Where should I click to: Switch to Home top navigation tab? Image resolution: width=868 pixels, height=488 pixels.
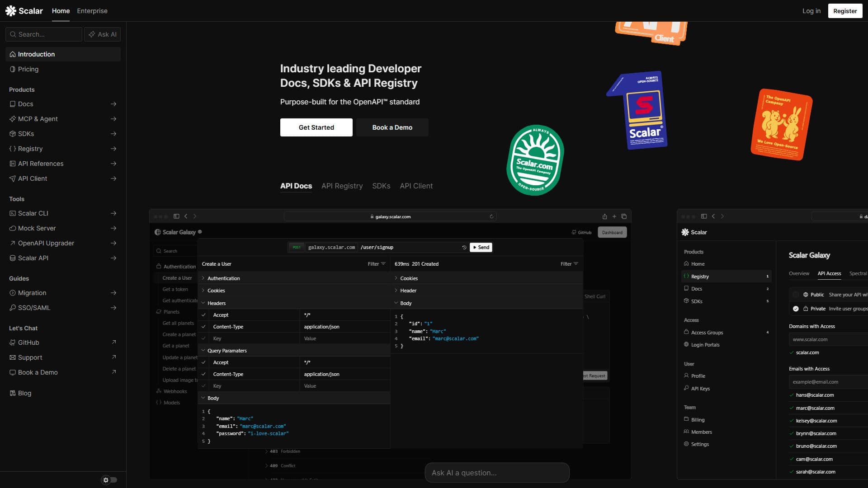(61, 11)
